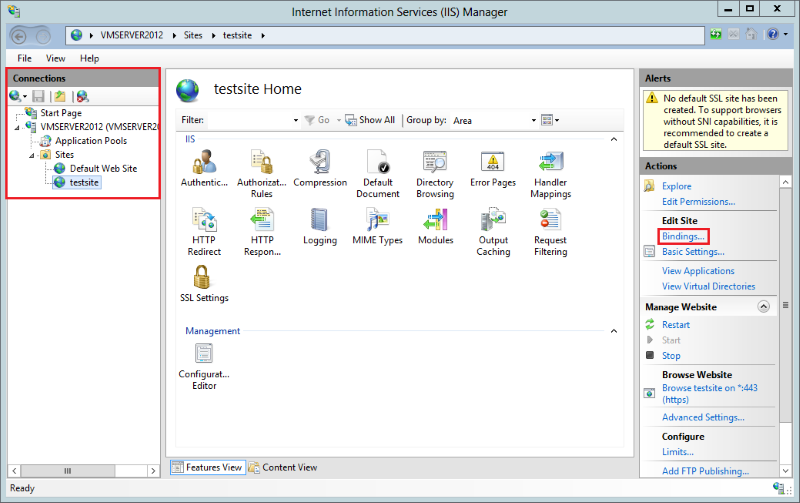This screenshot has width=800, height=503.
Task: Click the Refresh page icon in address bar
Action: (x=716, y=34)
